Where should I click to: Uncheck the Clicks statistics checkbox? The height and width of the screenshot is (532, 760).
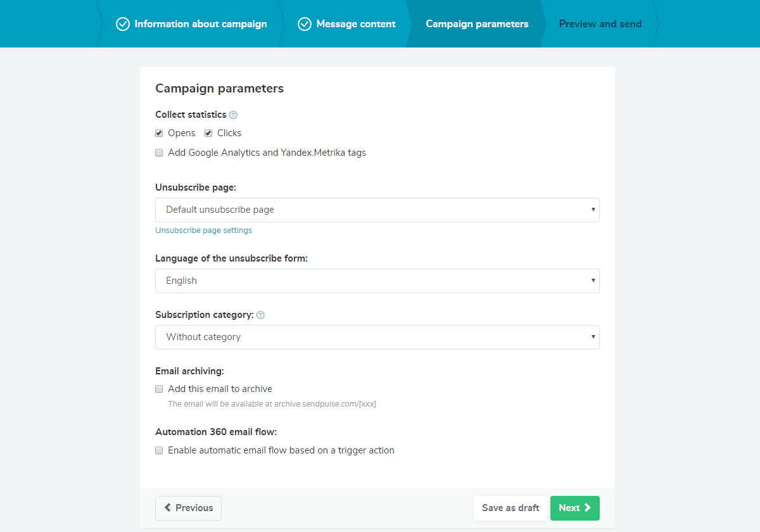click(208, 133)
